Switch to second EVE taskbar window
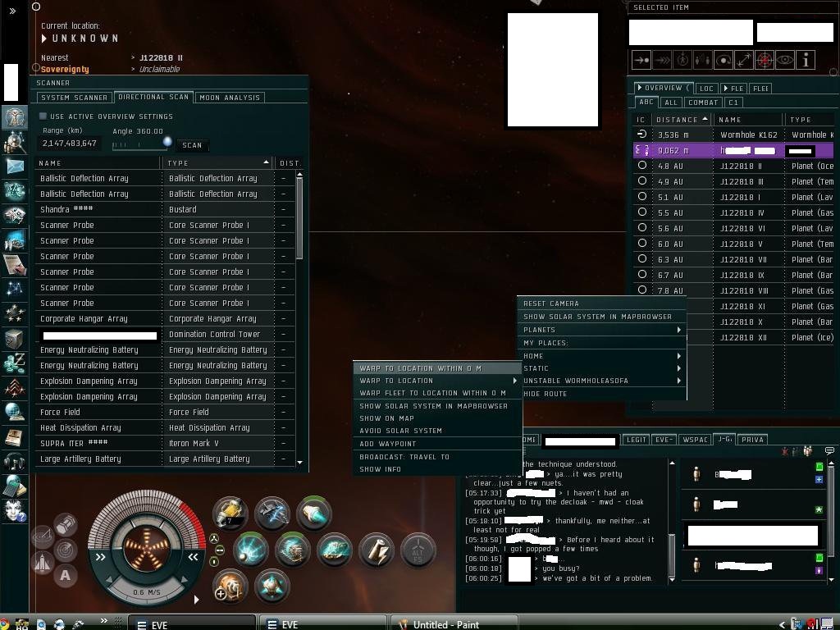Viewport: 840px width, 630px height. 323,624
